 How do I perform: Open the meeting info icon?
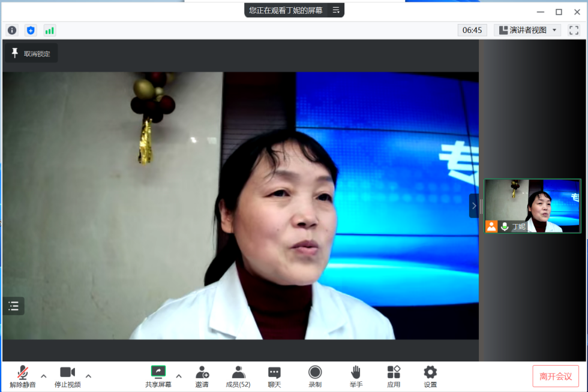tap(12, 30)
